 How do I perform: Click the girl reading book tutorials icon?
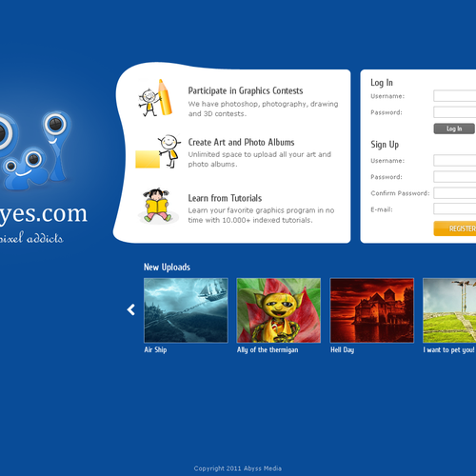(x=158, y=206)
